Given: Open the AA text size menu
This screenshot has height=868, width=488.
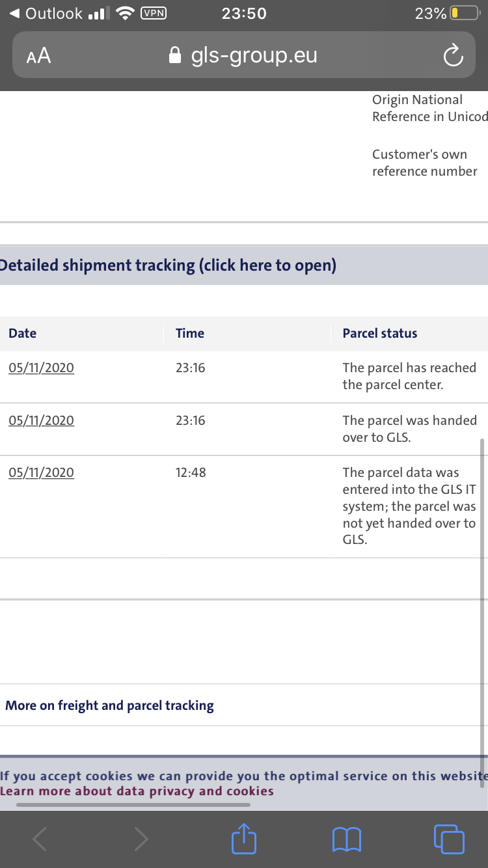Looking at the screenshot, I should [38, 56].
